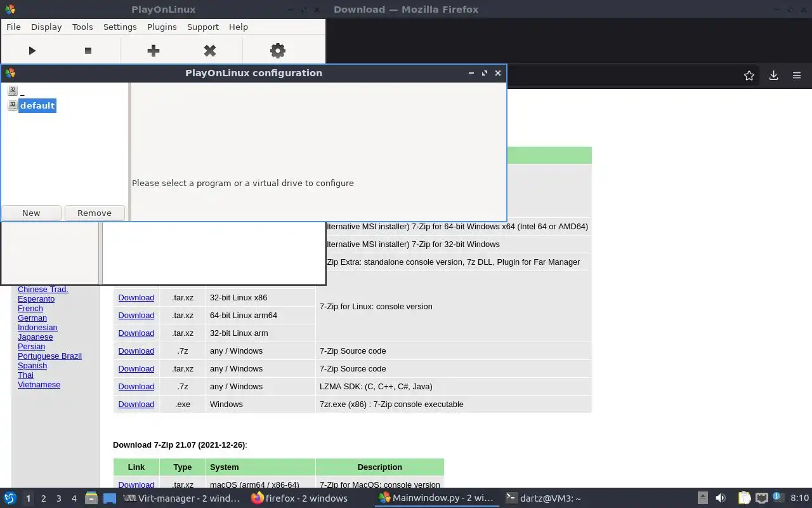Bookmark page with Firefox star icon
812x508 pixels.
coord(749,76)
